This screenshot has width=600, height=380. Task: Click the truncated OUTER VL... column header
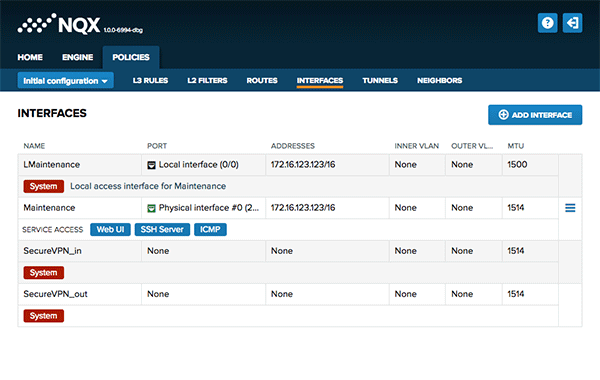(472, 146)
